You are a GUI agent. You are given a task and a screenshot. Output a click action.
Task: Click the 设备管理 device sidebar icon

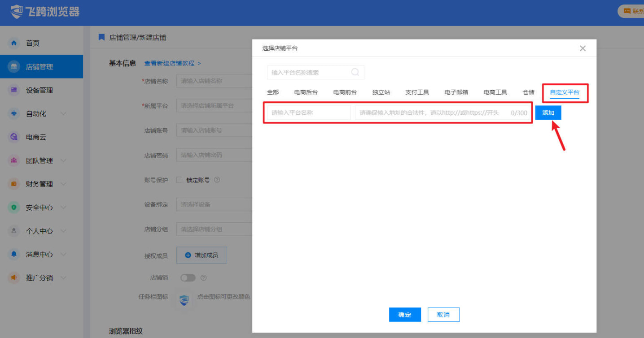coord(14,90)
